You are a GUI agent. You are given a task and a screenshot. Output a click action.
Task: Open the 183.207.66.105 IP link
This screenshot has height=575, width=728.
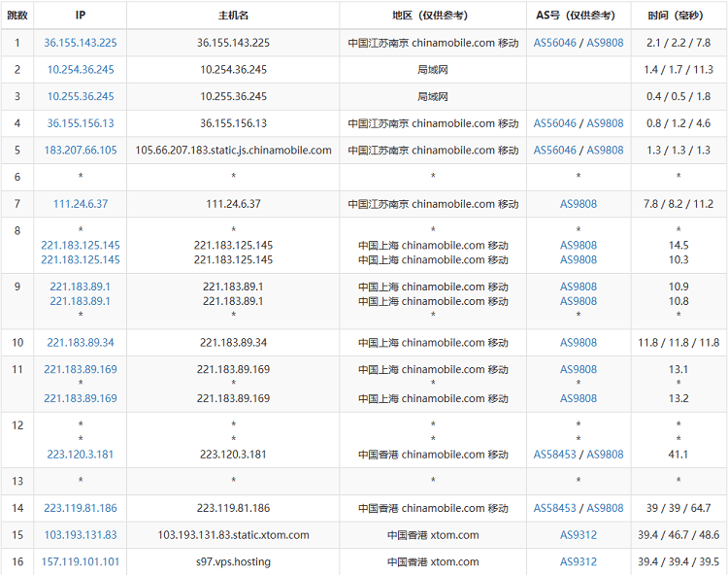81,151
